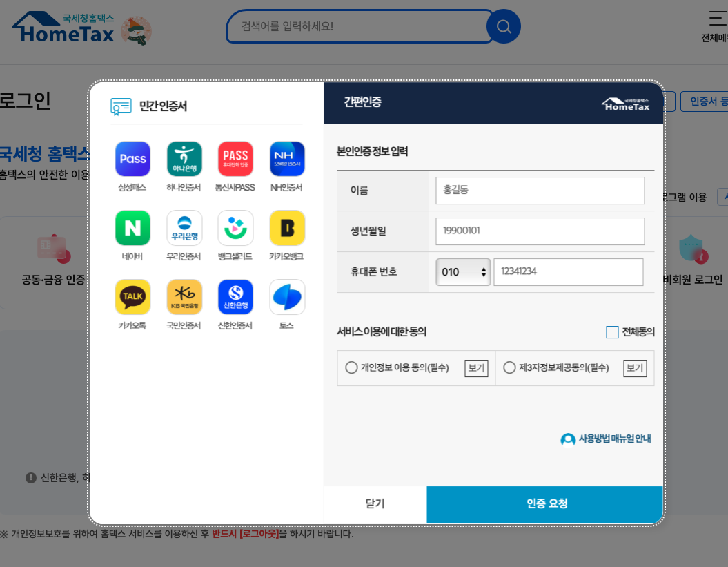Choose the Woori Bank certificate icon
This screenshot has height=567, width=728.
tap(184, 228)
